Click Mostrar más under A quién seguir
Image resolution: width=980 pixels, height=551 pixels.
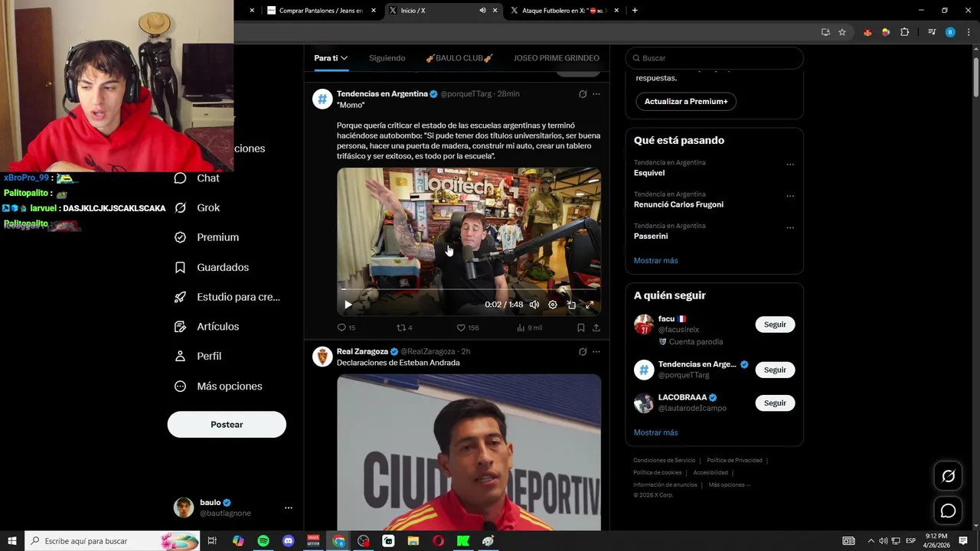656,432
